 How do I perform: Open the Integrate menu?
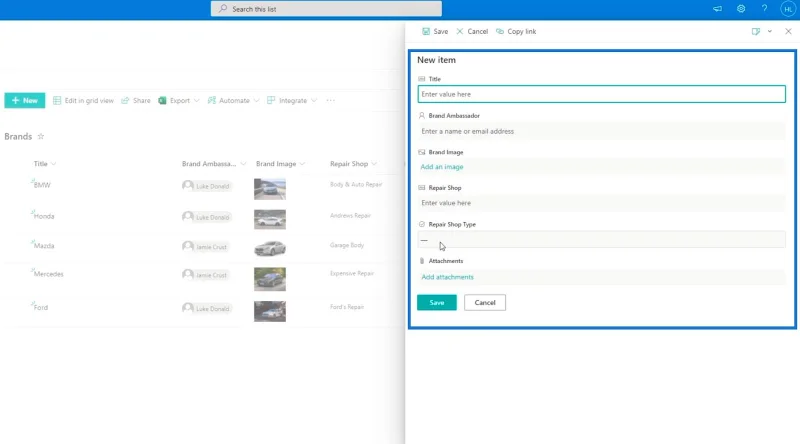pyautogui.click(x=292, y=101)
